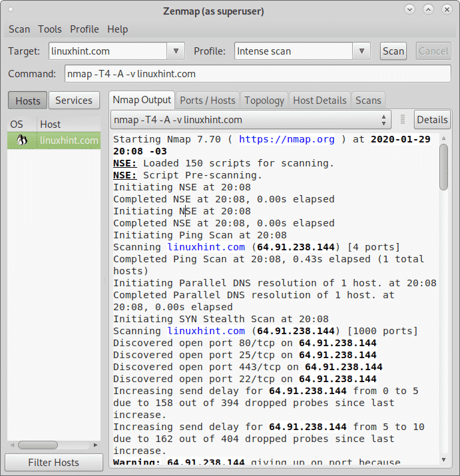Open the Profile menu
This screenshot has width=460, height=476.
point(85,29)
